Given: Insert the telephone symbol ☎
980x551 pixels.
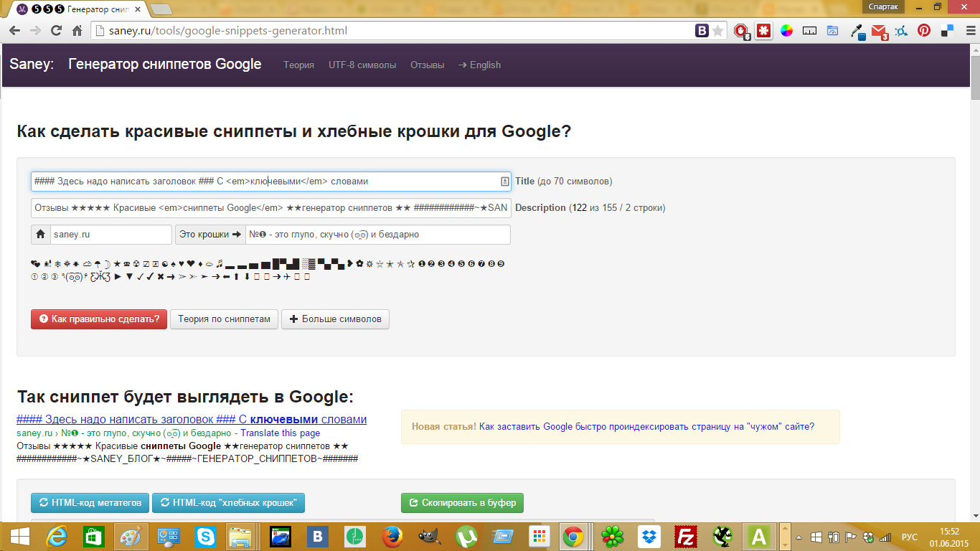Looking at the screenshot, I should pyautogui.click(x=126, y=264).
